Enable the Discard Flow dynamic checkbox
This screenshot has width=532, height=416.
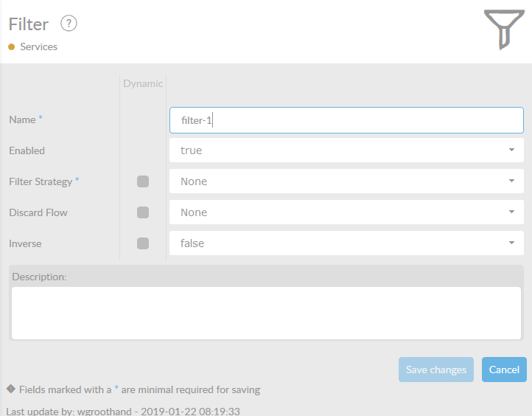pos(143,212)
